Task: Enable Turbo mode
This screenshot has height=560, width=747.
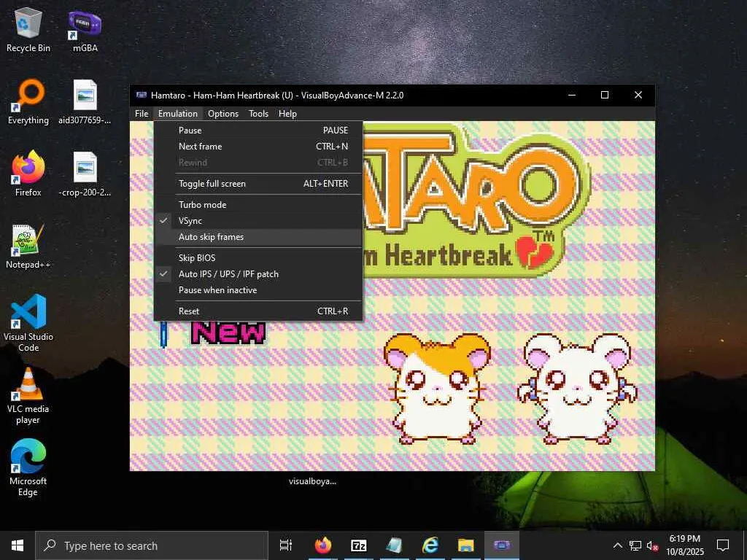Action: (258, 204)
